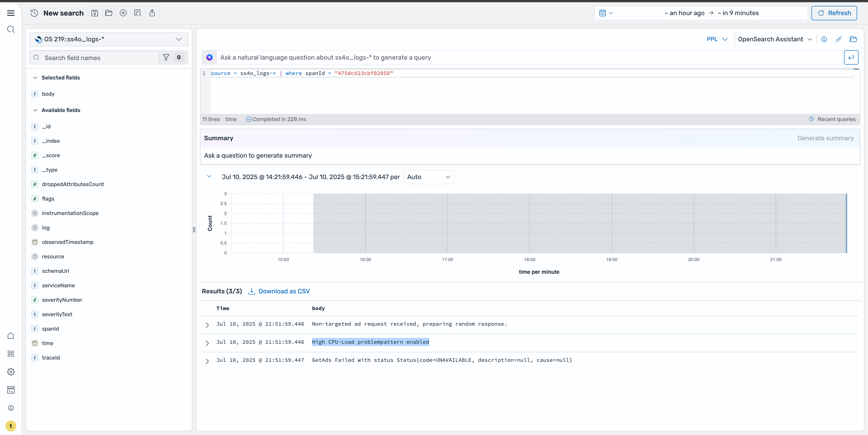Open the Auto interval dropdown

429,177
